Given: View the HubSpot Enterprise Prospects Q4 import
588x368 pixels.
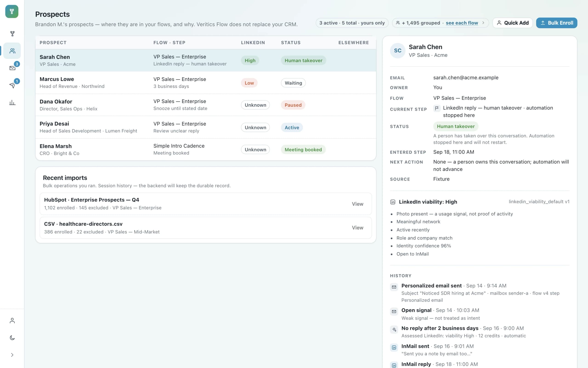Looking at the screenshot, I should (357, 204).
